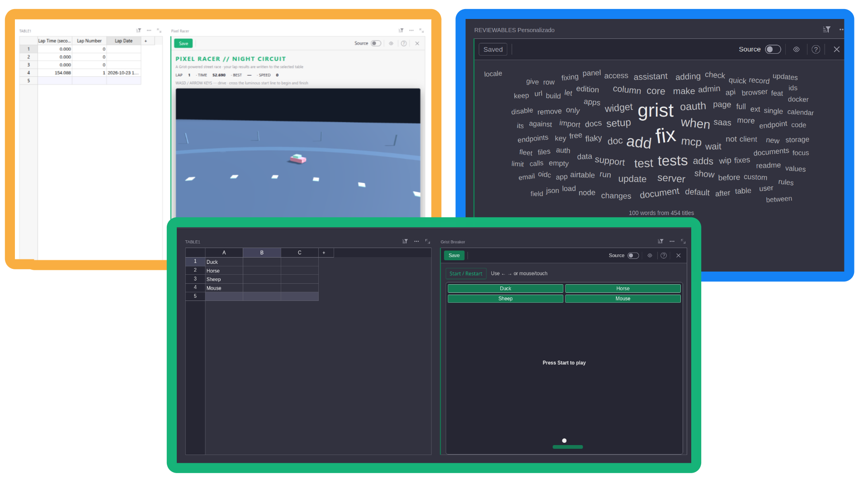Open the three-dot menu of Grist Breaker TABLE1
The height and width of the screenshot is (488, 868).
click(x=416, y=241)
